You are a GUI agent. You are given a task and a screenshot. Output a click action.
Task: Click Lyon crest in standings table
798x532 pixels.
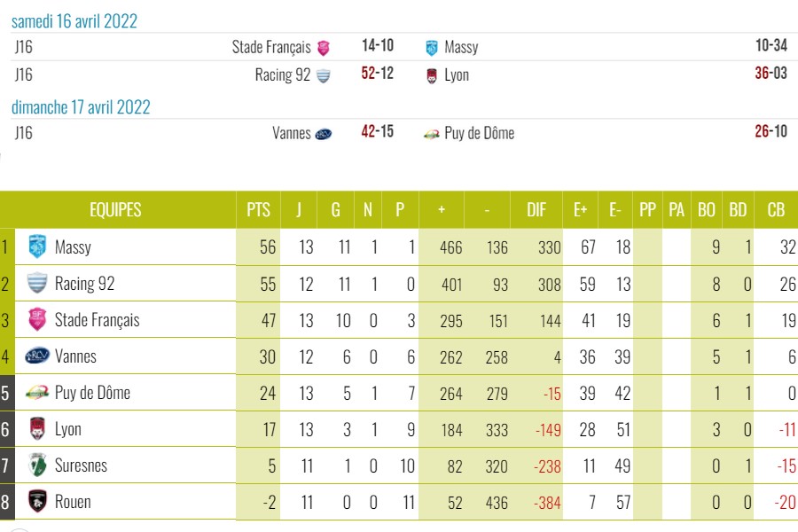pos(37,429)
